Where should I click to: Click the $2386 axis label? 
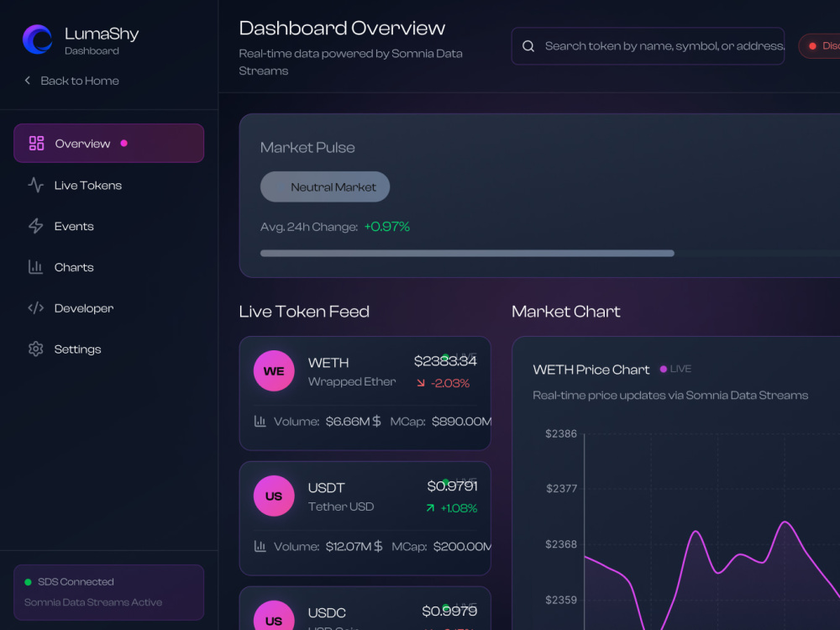pos(561,433)
